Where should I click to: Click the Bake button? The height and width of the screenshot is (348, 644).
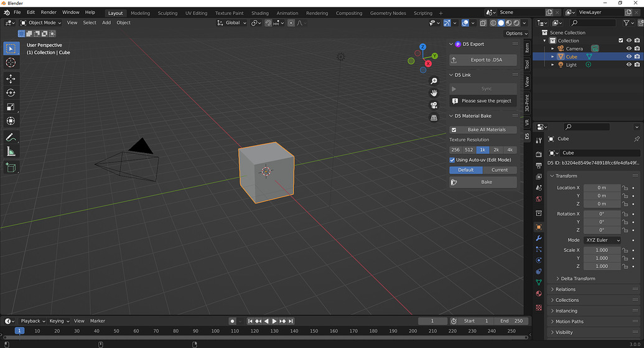pyautogui.click(x=483, y=182)
